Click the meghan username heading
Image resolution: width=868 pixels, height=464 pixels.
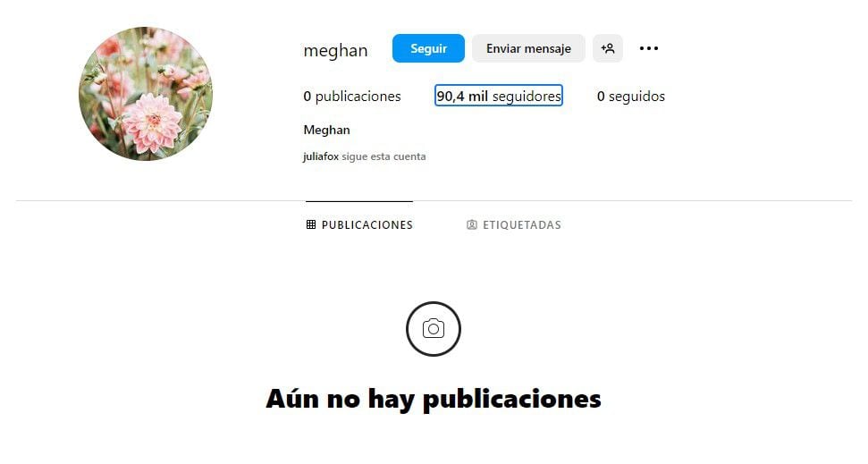pos(335,50)
